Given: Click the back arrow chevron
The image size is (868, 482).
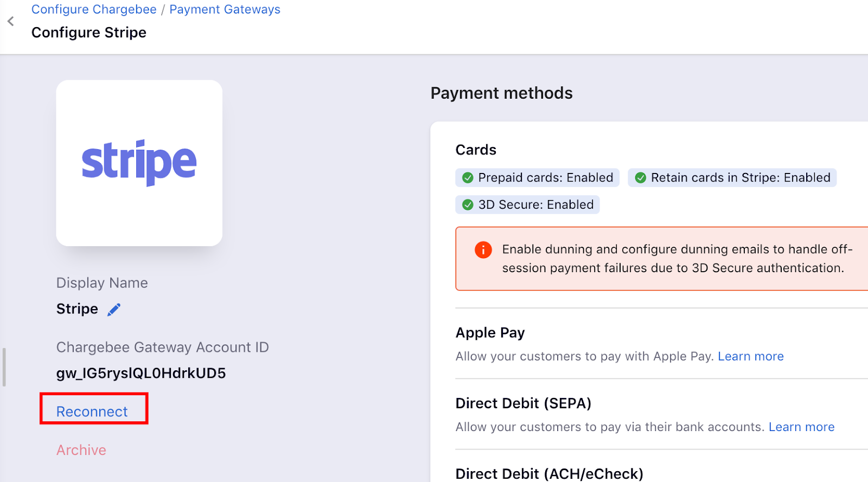Looking at the screenshot, I should [x=11, y=21].
